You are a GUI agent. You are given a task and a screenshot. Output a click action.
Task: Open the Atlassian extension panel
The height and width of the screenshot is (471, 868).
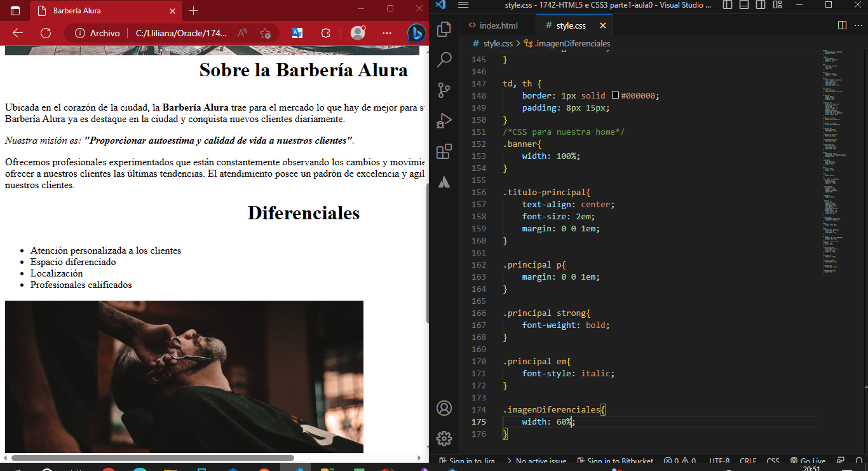(x=444, y=182)
